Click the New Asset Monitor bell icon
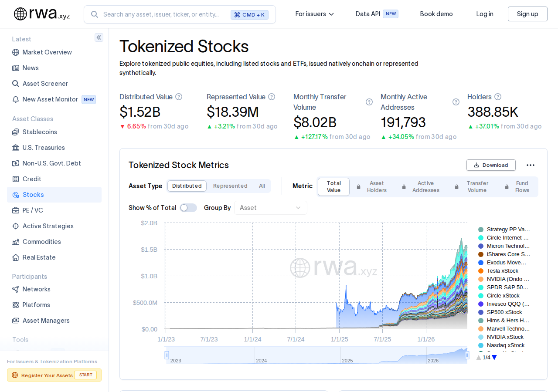Viewport: 558px width, 392px height. pyautogui.click(x=16, y=99)
